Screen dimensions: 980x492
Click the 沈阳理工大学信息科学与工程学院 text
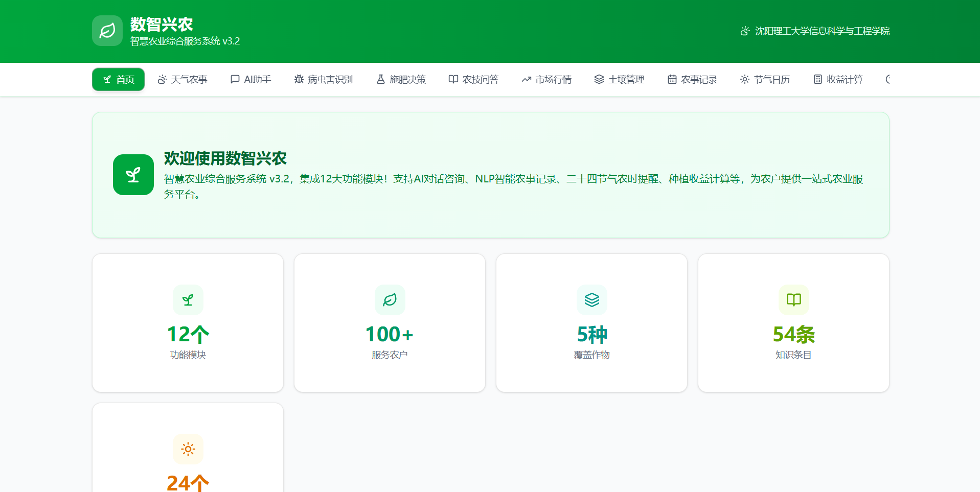[x=823, y=31]
